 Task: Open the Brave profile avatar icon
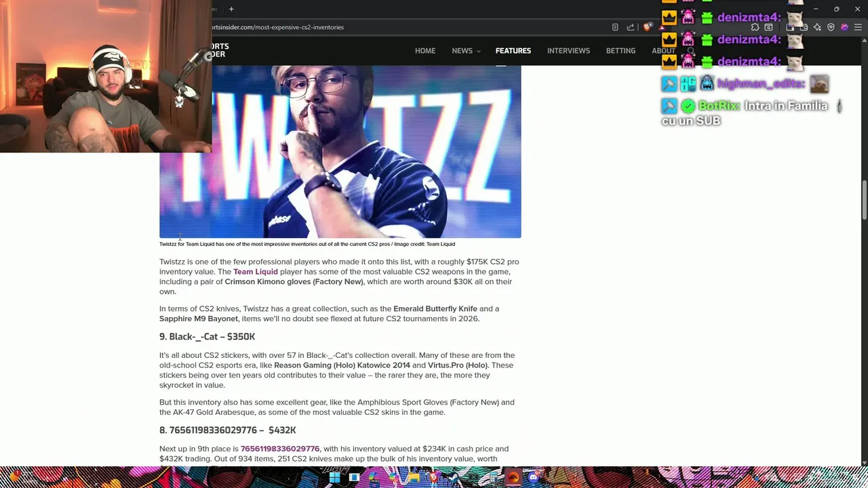844,27
